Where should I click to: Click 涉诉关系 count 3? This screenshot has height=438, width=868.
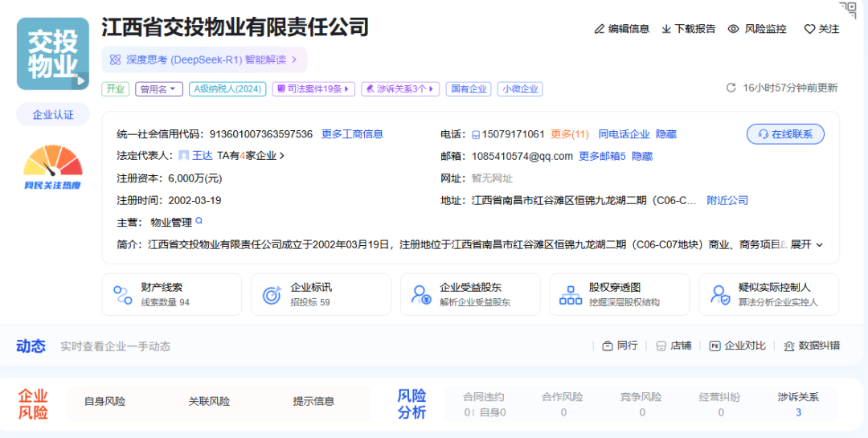point(798,412)
